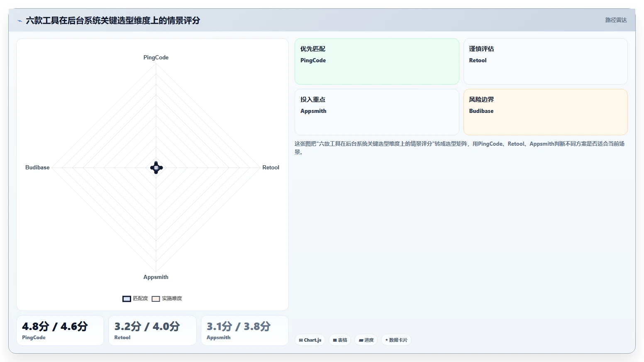Click the Retool axis label on radar

(x=271, y=167)
